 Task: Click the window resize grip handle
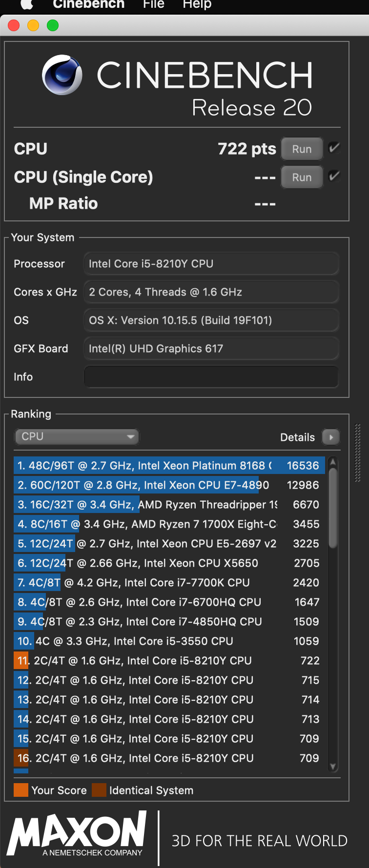click(358, 453)
